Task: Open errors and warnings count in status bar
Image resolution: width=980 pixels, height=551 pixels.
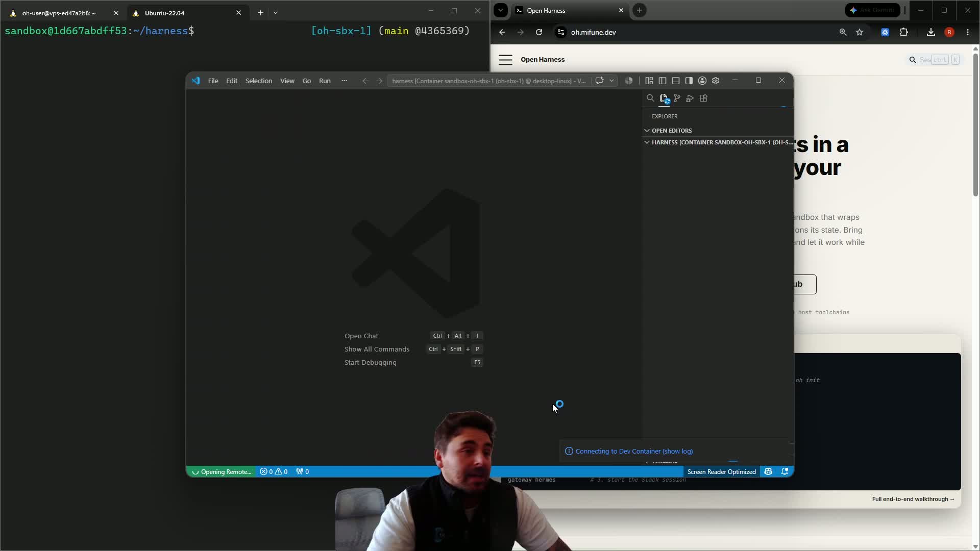Action: click(274, 471)
